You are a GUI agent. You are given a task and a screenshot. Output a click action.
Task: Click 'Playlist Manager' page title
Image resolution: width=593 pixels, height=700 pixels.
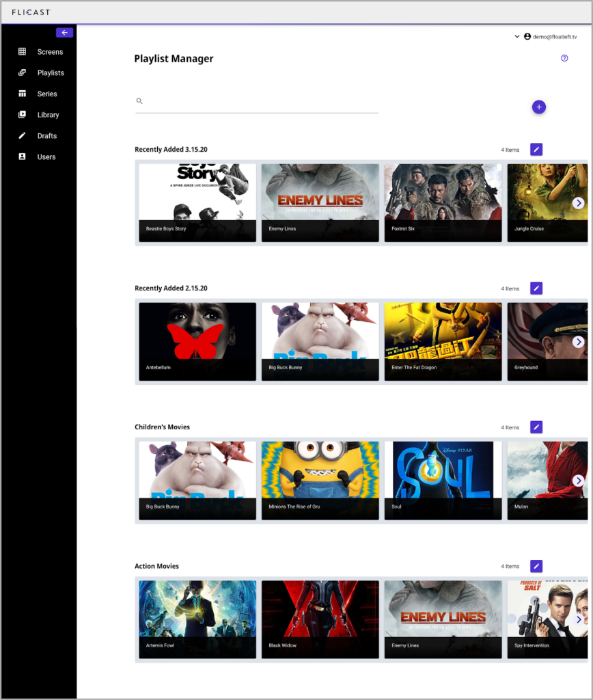(174, 59)
